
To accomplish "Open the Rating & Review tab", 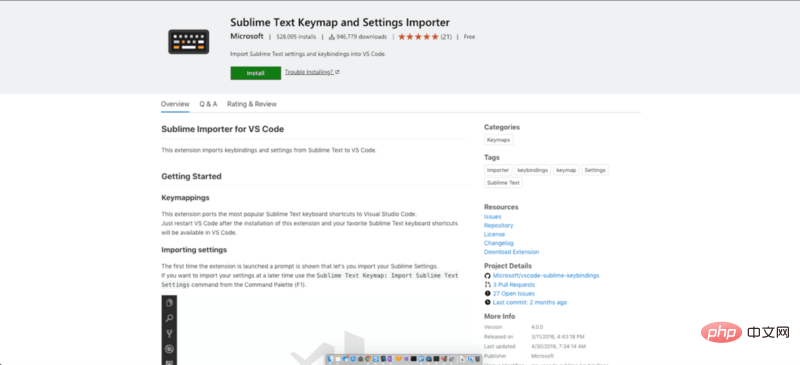I will tap(252, 104).
